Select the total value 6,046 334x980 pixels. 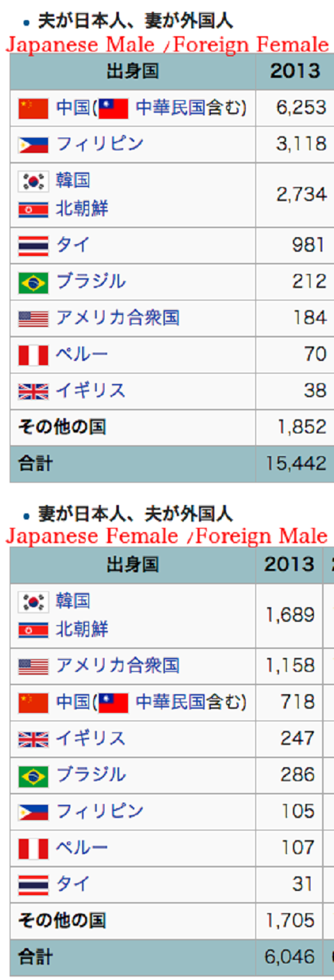[x=289, y=957]
